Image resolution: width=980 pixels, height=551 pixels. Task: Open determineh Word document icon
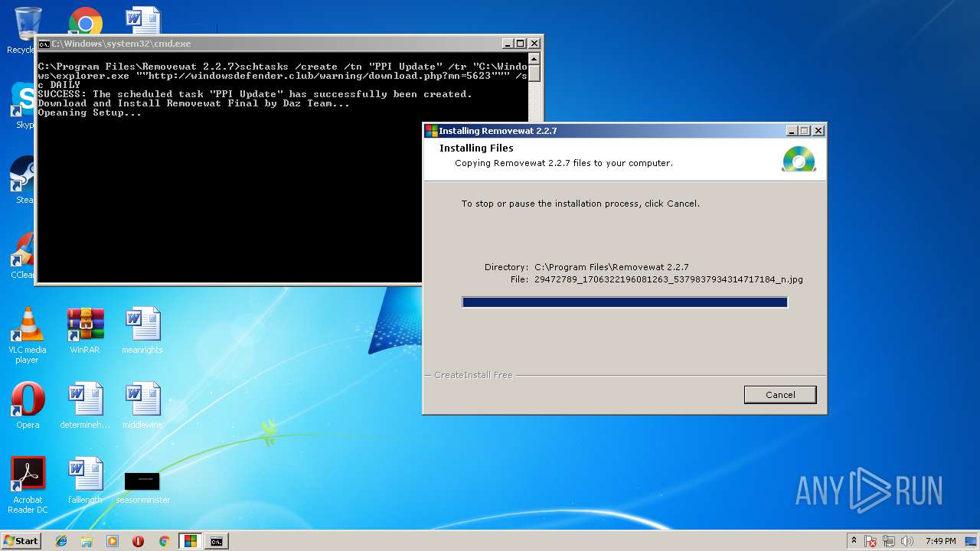(x=85, y=405)
